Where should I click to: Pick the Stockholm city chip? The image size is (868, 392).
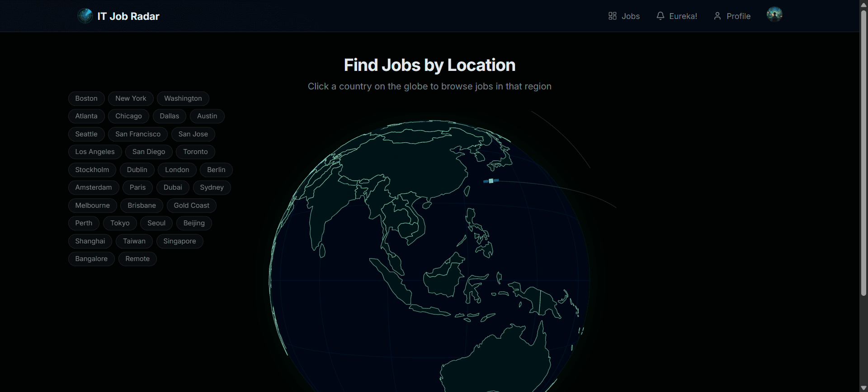92,170
